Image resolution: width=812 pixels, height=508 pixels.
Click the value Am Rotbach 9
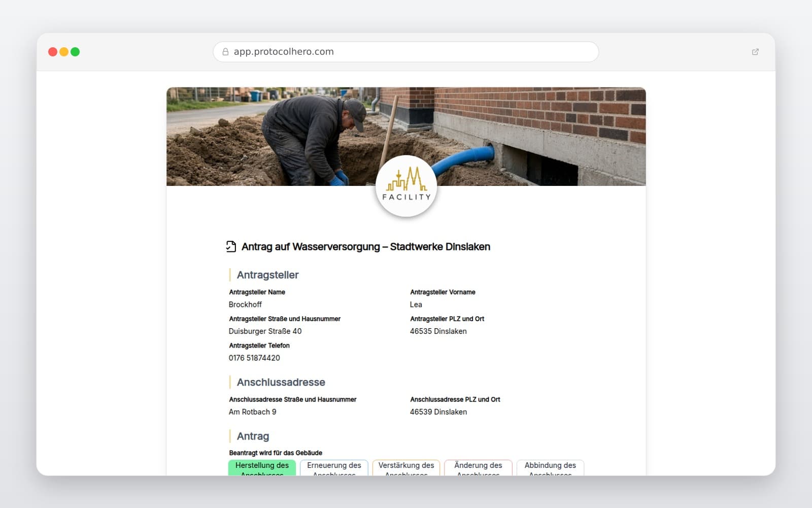[x=252, y=412]
